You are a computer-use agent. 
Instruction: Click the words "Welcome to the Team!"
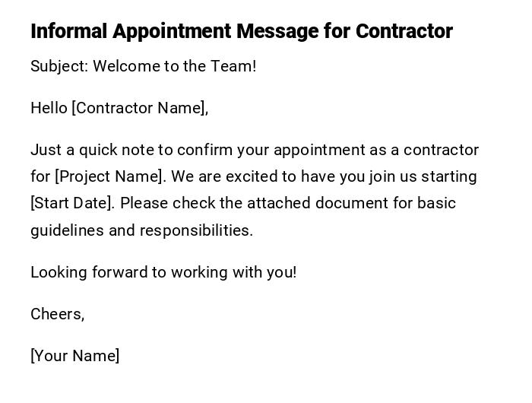pos(175,66)
